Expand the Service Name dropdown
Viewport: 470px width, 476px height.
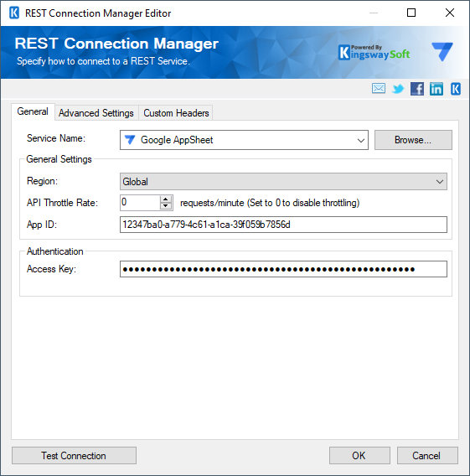[x=360, y=140]
